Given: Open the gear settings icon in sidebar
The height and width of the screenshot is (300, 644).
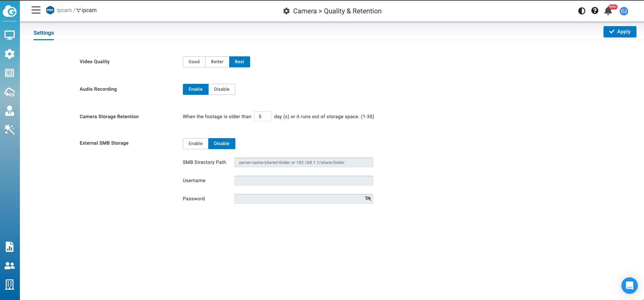Looking at the screenshot, I should [10, 54].
